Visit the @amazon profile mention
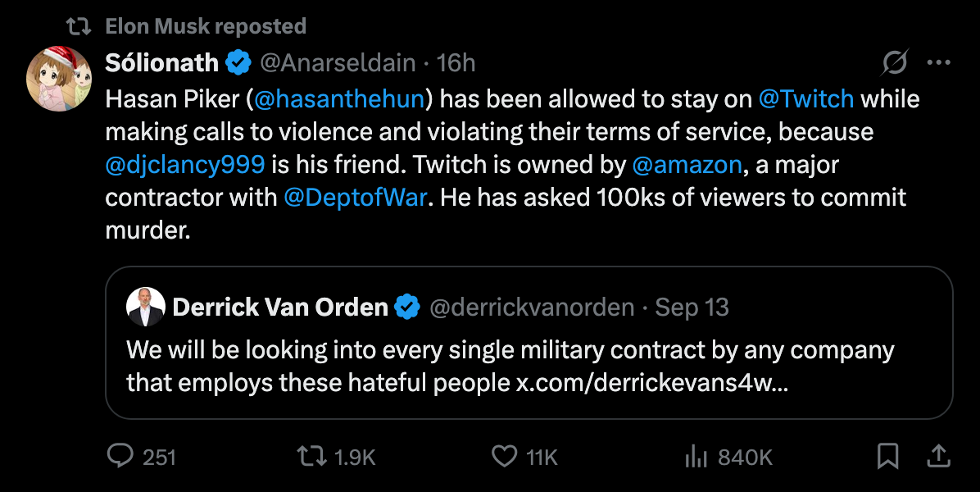Screen dimensions: 980x492 click(687, 165)
